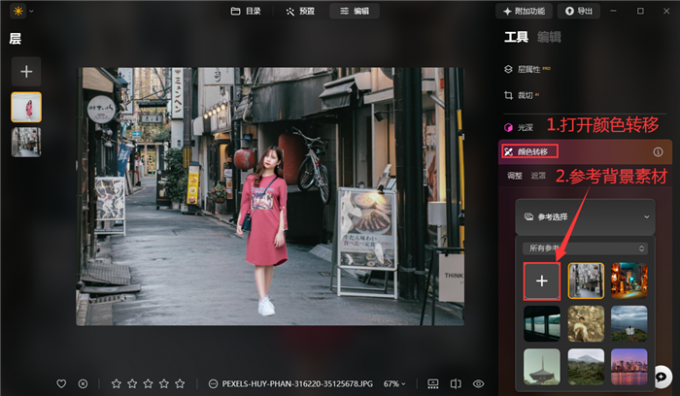Select the girl-in-red-dress layer thumbnail
Viewport: 680px width, 396px height.
[26, 107]
